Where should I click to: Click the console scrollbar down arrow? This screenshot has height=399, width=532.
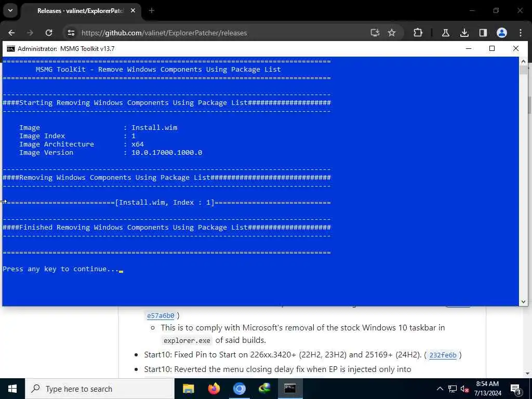pos(523,301)
